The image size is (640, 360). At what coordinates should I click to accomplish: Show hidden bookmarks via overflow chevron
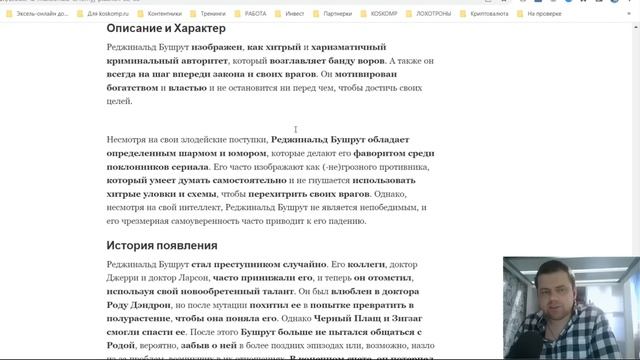click(x=629, y=14)
